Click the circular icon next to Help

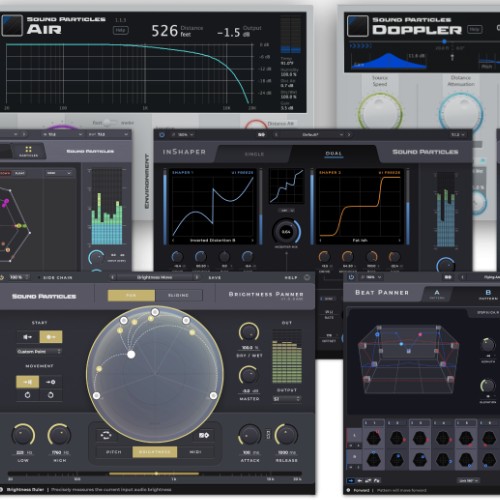click(307, 277)
